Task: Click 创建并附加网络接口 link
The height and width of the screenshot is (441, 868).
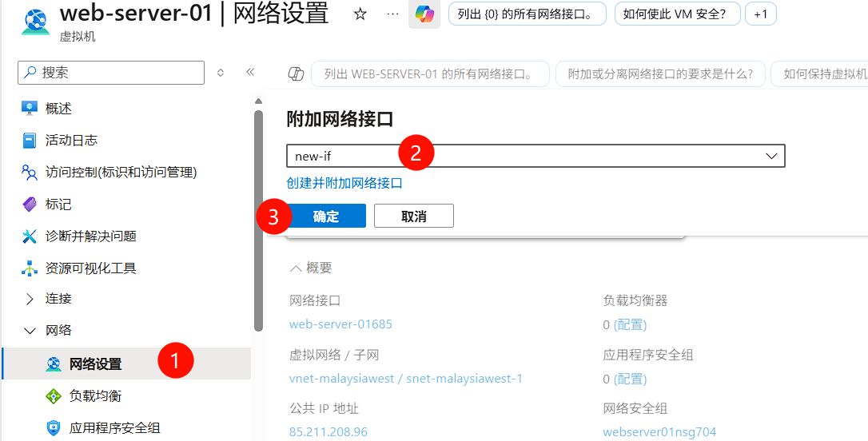Action: (x=344, y=183)
